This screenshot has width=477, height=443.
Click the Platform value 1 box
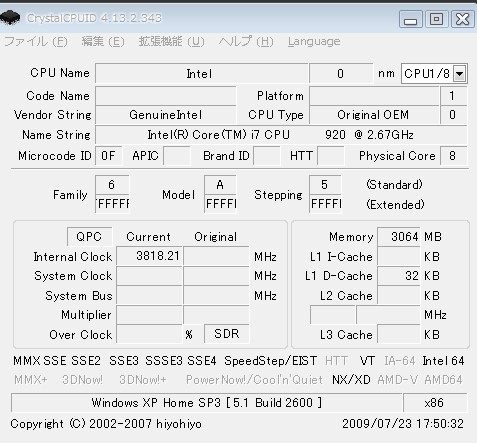[453, 96]
